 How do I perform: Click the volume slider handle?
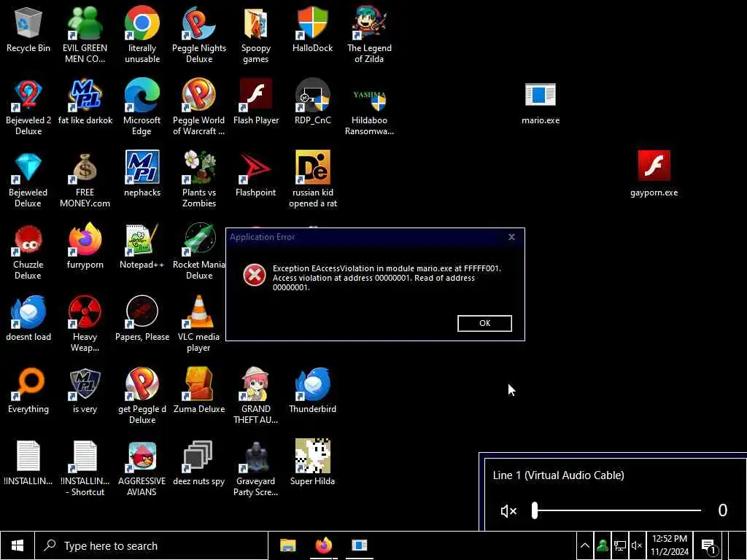[x=535, y=510]
